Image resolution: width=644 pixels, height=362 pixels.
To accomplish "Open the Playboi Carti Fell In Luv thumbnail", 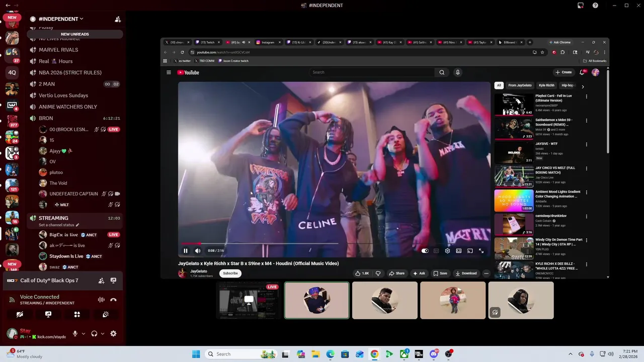I will pyautogui.click(x=514, y=105).
